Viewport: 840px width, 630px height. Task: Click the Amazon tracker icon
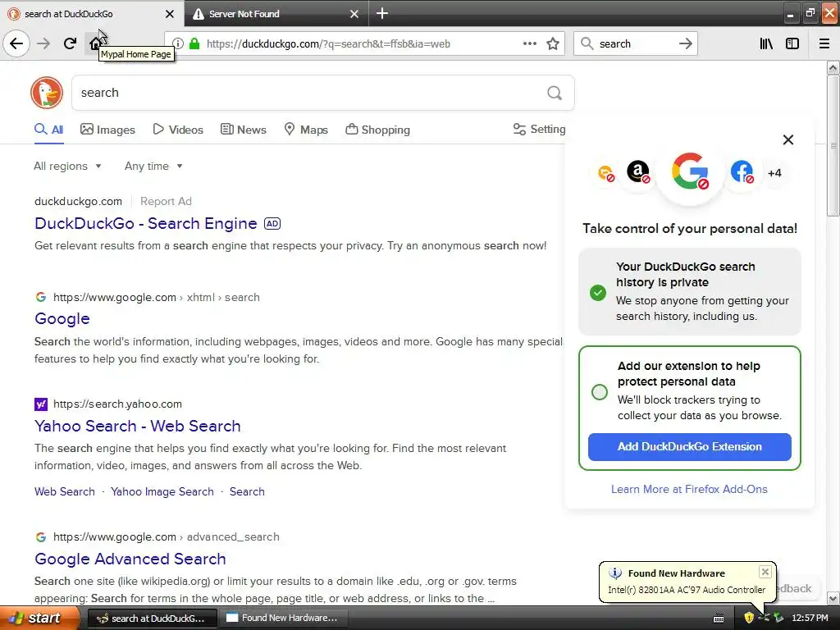pos(638,172)
